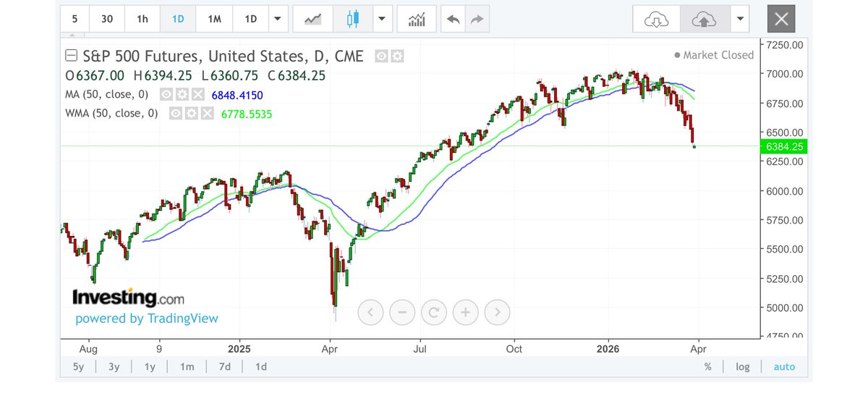
Task: Click the open price O6367.00
Action: [x=95, y=75]
